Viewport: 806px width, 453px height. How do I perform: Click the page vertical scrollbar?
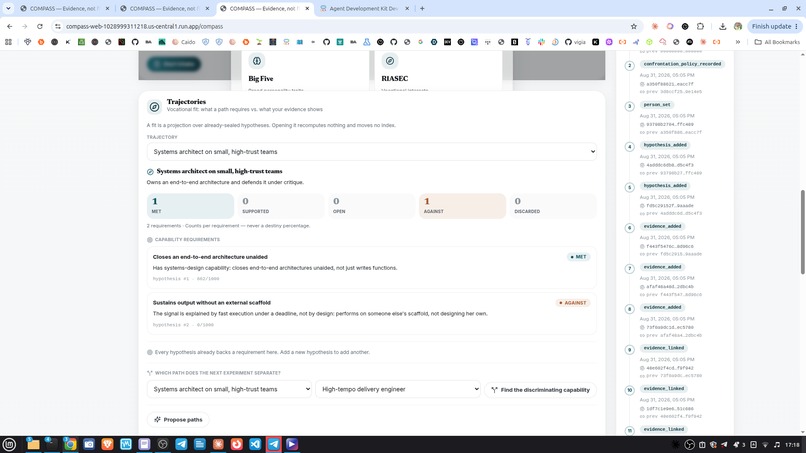pos(803,231)
